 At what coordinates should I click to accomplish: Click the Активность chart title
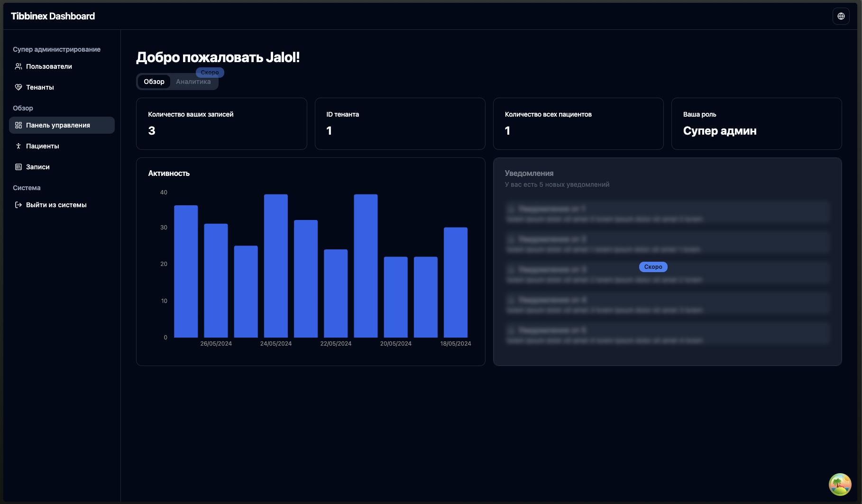(169, 174)
